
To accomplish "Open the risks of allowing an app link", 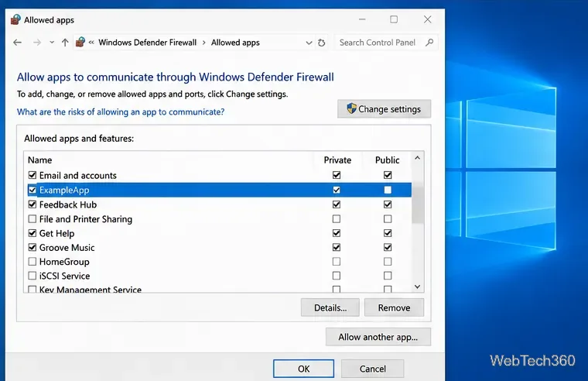I will point(121,112).
